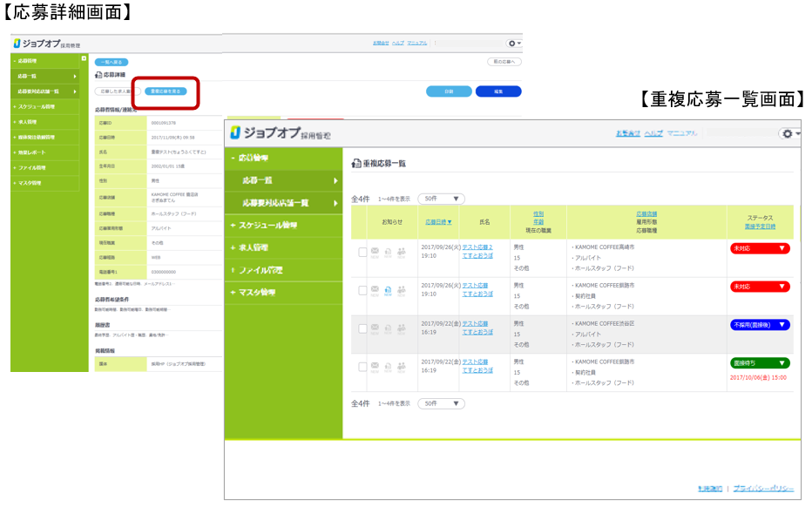Select the checkbox for the 面接待ち row
Image resolution: width=812 pixels, height=507 pixels.
pos(362,366)
